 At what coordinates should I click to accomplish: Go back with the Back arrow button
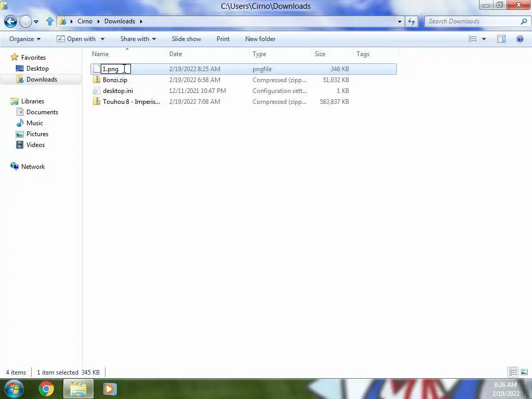[10, 21]
